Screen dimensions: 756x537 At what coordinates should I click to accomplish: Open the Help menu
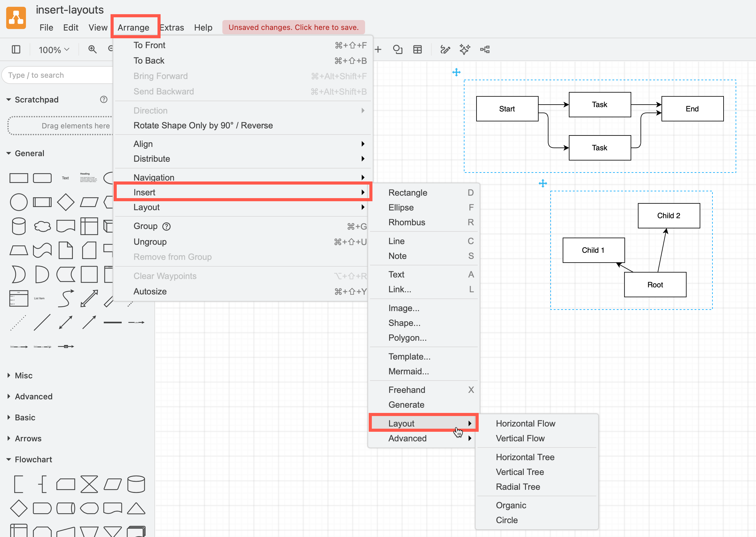pos(203,27)
